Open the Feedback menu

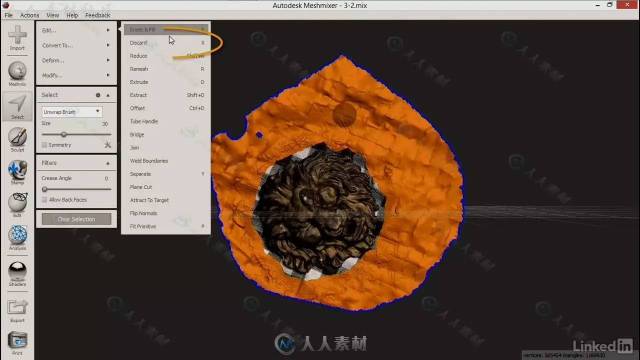98,15
